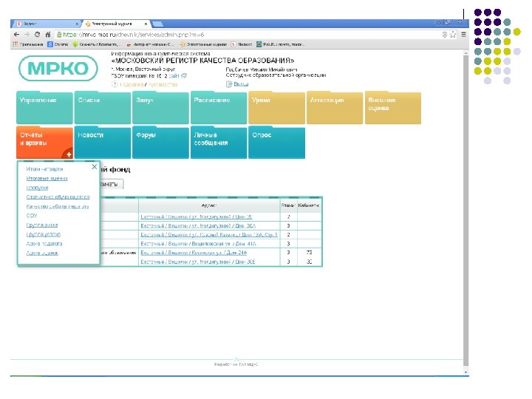Open the Справка help link
The width and height of the screenshot is (532, 399).
click(x=132, y=84)
